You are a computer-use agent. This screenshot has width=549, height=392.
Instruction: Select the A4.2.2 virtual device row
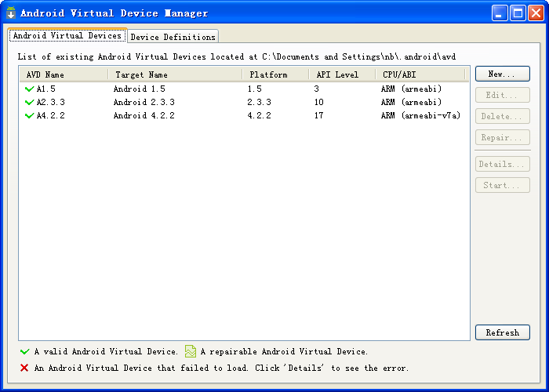point(244,115)
